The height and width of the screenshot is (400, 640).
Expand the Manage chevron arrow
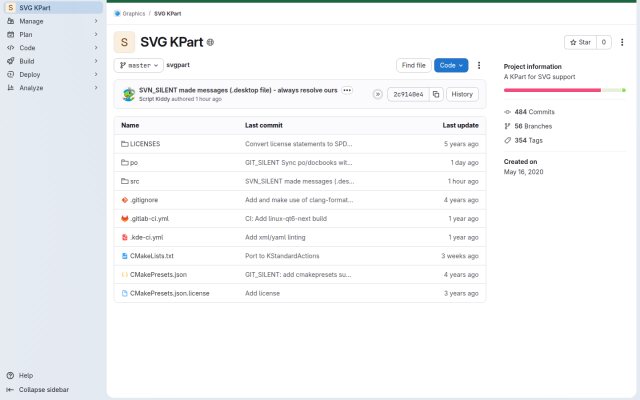tap(96, 21)
